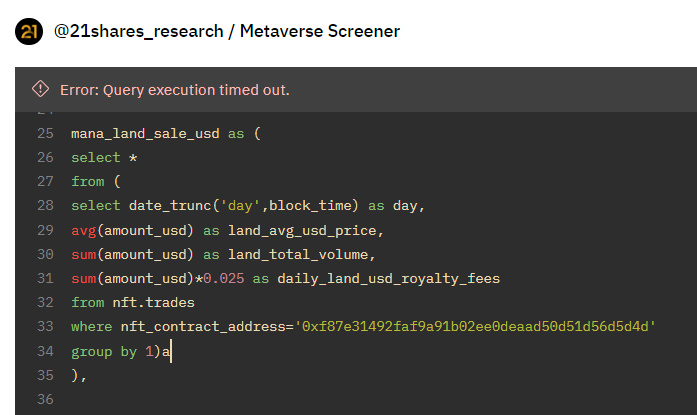This screenshot has height=415, width=697.
Task: Click the contract address string on line 33
Action: click(x=475, y=327)
